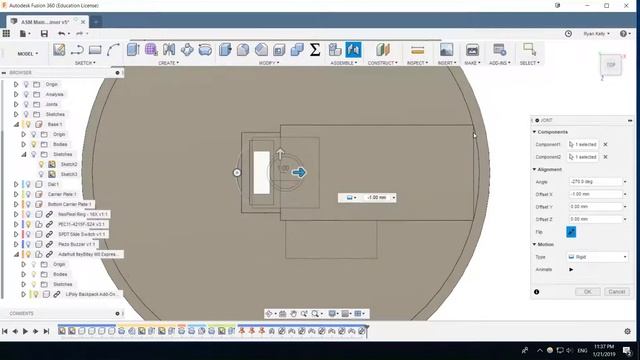Click the Mirror tool icon
The width and height of the screenshot is (640, 360).
tap(169, 50)
